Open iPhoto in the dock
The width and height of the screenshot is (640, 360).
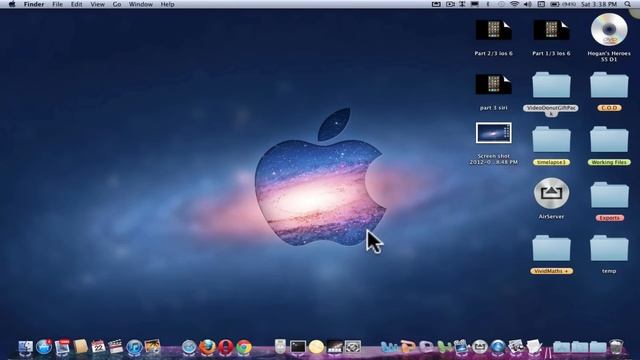[x=153, y=347]
